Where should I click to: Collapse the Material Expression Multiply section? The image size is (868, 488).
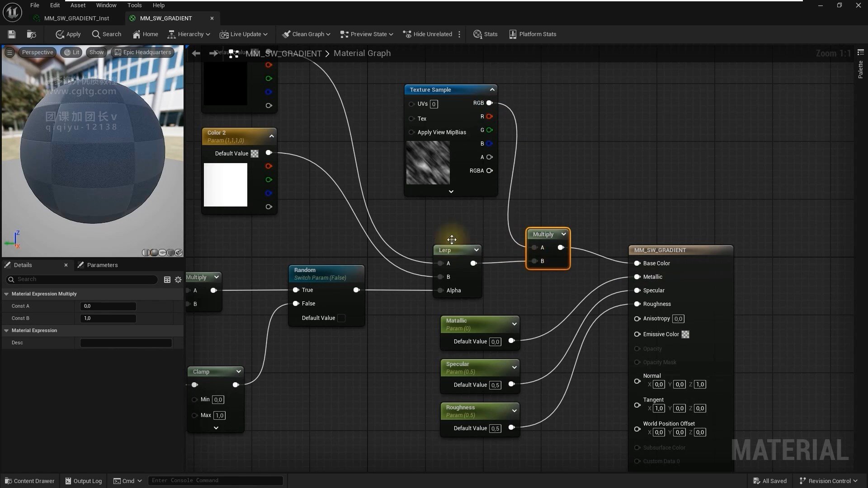click(6, 294)
